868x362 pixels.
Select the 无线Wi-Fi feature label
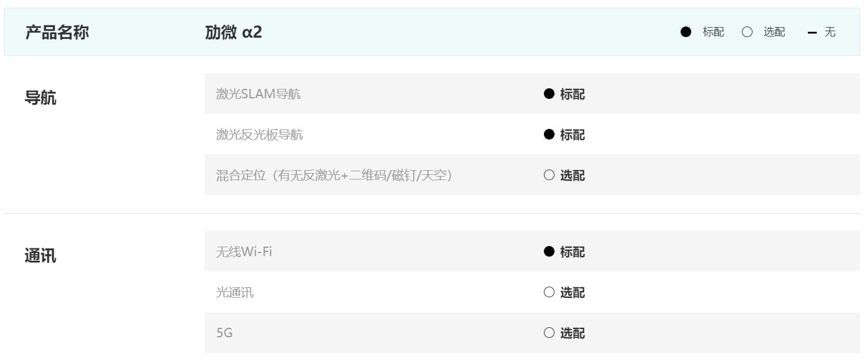[244, 252]
